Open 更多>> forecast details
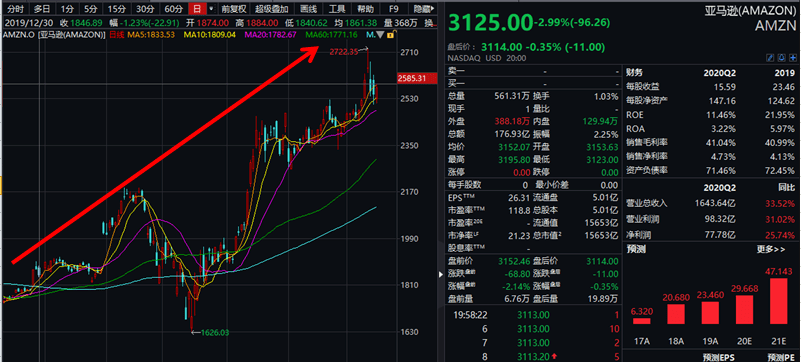The image size is (801, 362). 771,250
